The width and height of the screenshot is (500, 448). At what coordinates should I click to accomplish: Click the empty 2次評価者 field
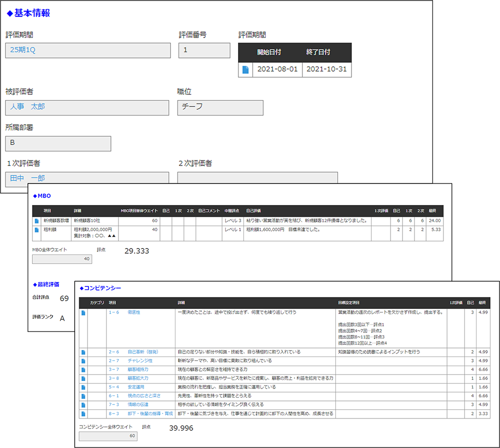pyautogui.click(x=257, y=178)
